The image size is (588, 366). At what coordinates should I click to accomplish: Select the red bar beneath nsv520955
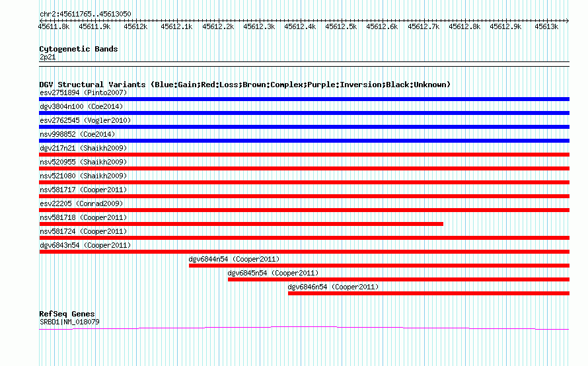pos(304,168)
